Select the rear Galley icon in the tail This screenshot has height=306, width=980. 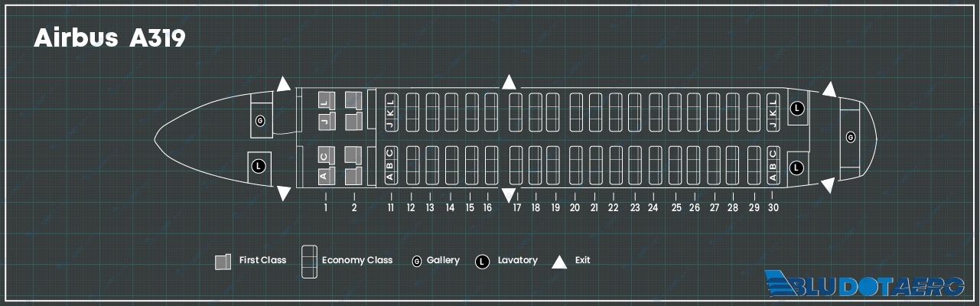[850, 137]
